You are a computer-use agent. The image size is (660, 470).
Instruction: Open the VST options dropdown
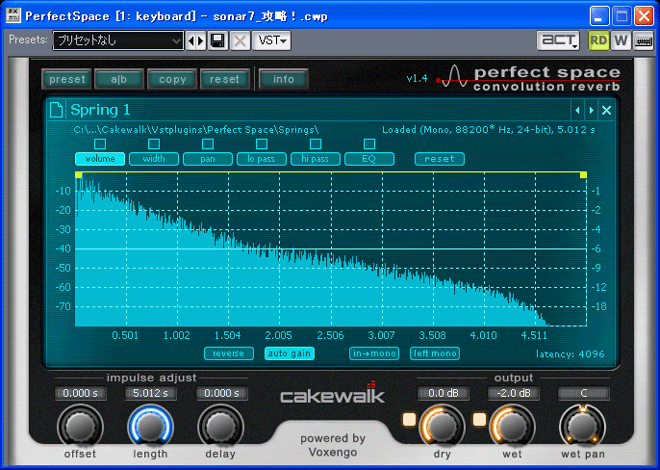click(x=272, y=41)
